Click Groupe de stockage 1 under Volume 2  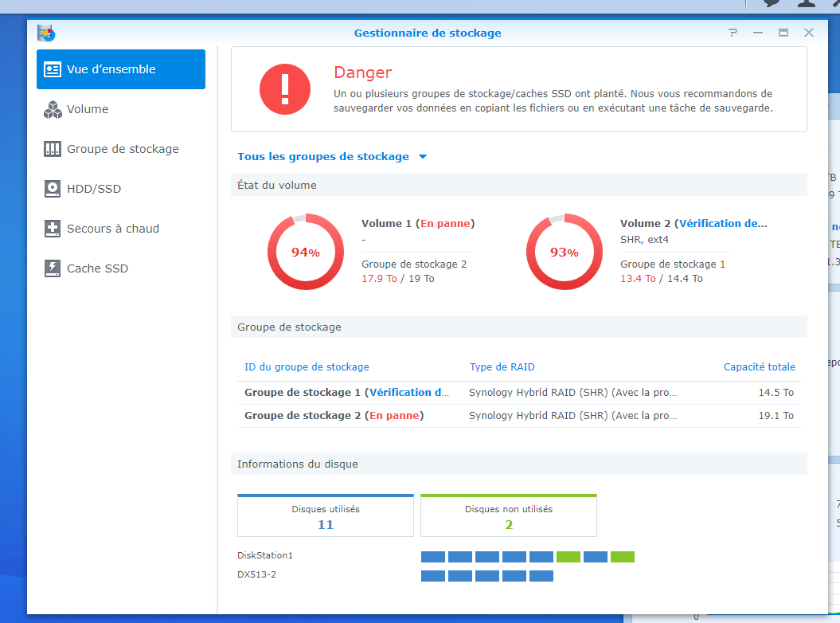point(673,264)
